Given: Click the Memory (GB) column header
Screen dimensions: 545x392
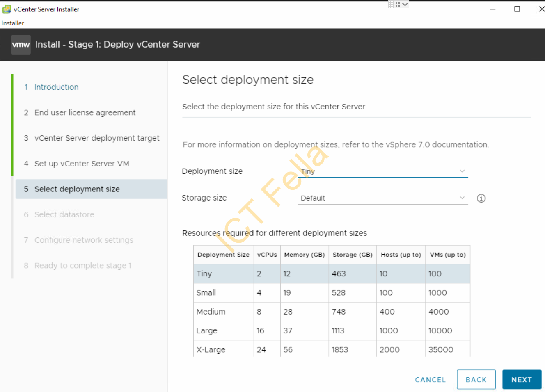Looking at the screenshot, I should [305, 255].
